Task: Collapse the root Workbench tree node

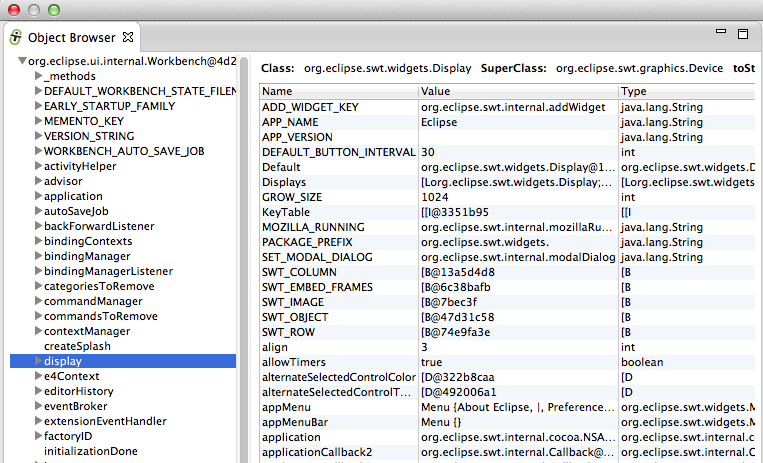Action: (22, 62)
